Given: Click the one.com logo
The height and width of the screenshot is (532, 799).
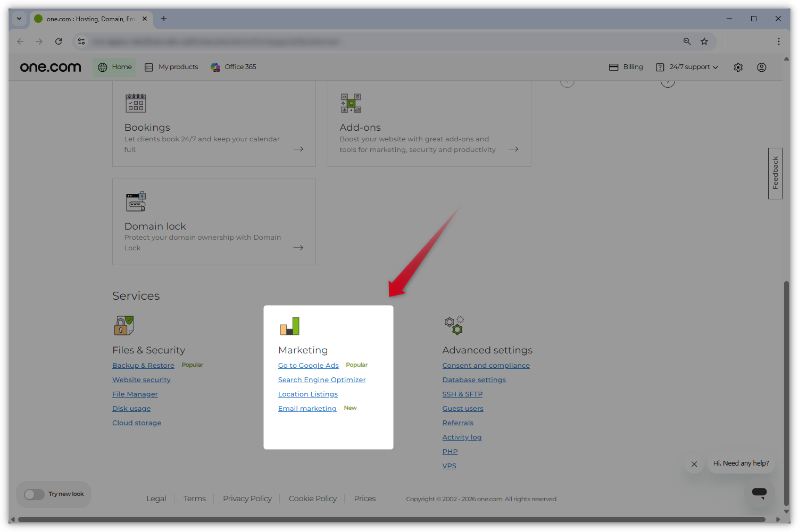Looking at the screenshot, I should pos(51,67).
